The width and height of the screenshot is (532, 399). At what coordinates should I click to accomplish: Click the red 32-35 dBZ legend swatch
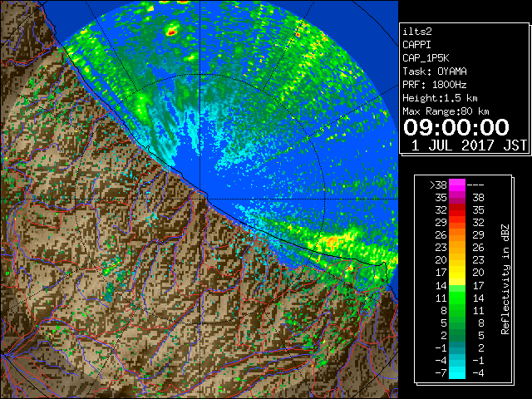457,210
